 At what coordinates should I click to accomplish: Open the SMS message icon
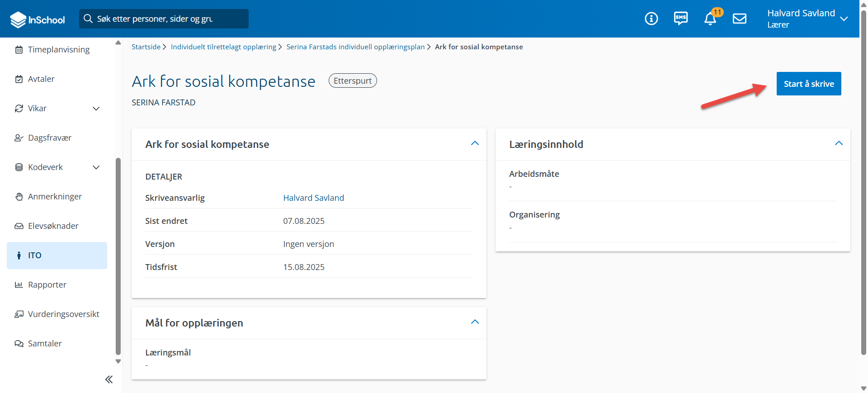pyautogui.click(x=680, y=19)
